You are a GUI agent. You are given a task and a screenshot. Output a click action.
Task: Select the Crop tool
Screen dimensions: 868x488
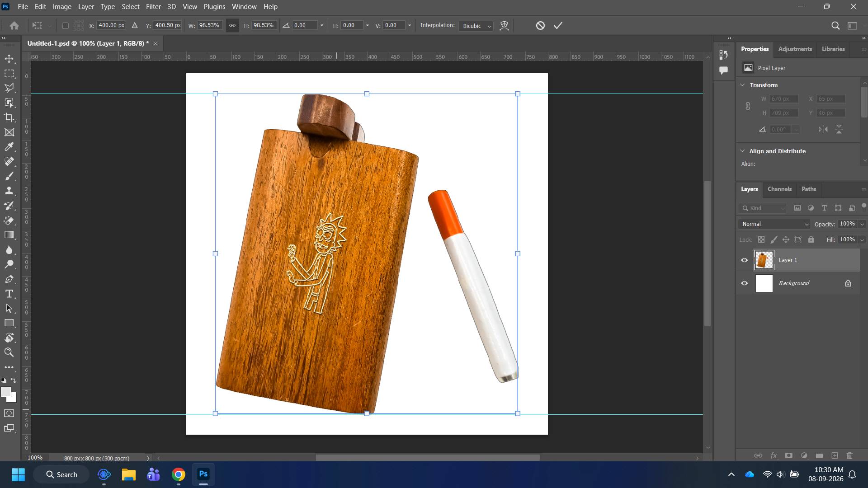pos(9,117)
